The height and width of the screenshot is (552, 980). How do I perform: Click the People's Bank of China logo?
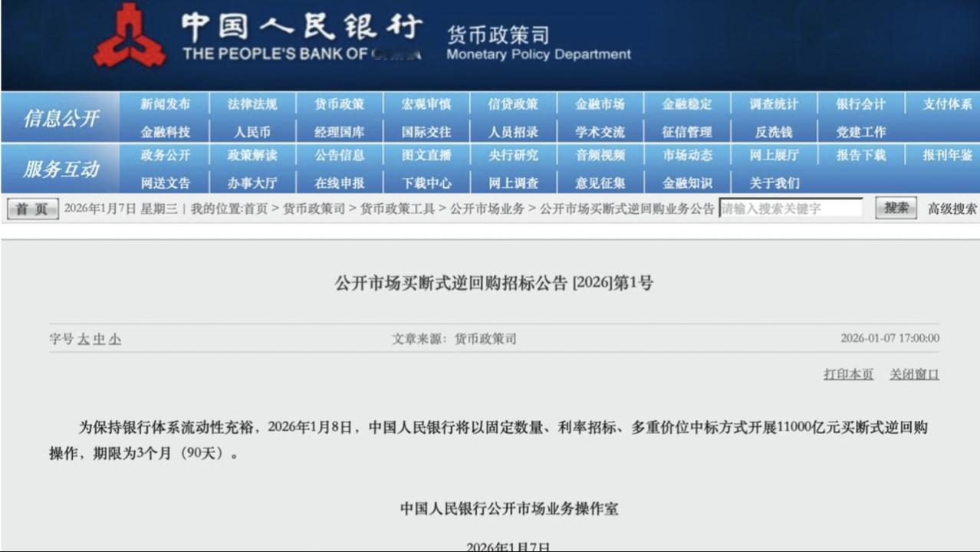click(x=130, y=34)
